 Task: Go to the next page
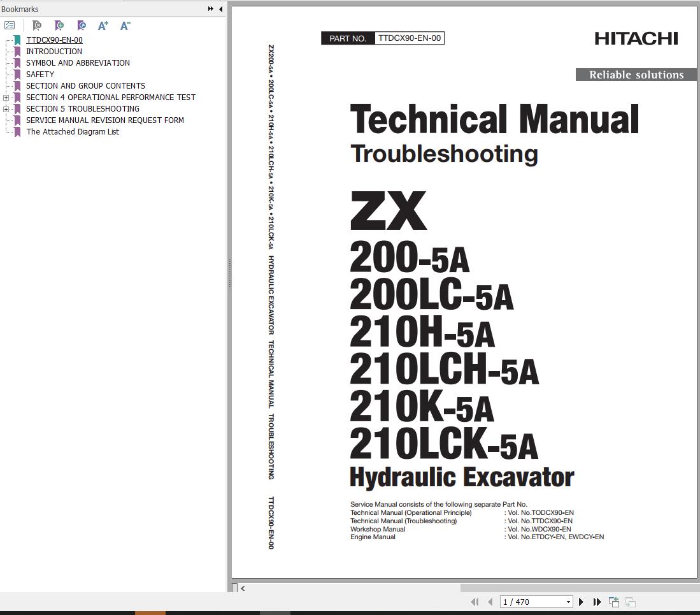pos(582,602)
